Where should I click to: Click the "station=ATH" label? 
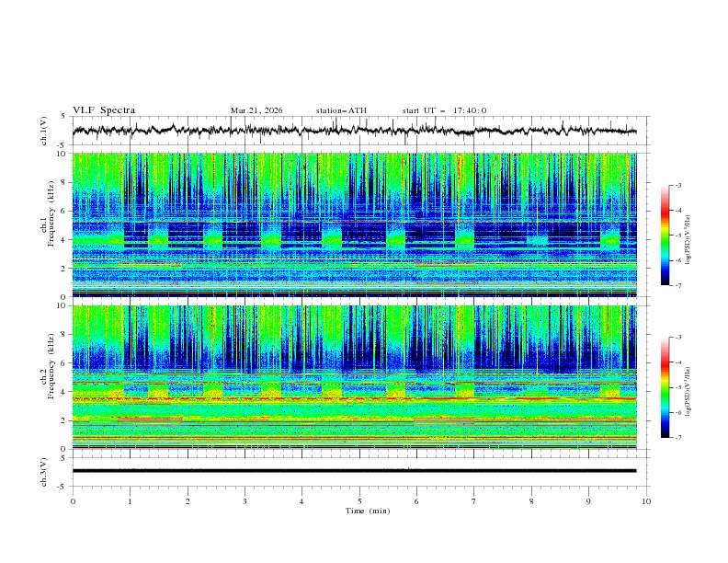341,110
